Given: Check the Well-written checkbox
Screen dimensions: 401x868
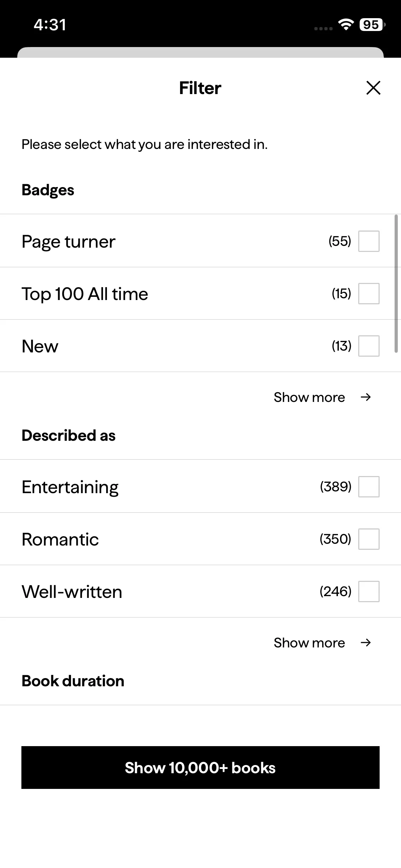Looking at the screenshot, I should pos(369,591).
